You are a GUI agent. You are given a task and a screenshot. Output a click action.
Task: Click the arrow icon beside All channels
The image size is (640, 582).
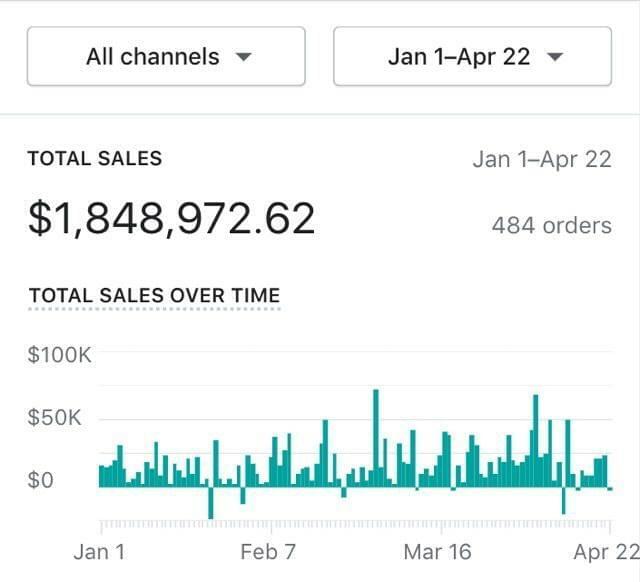pyautogui.click(x=243, y=57)
